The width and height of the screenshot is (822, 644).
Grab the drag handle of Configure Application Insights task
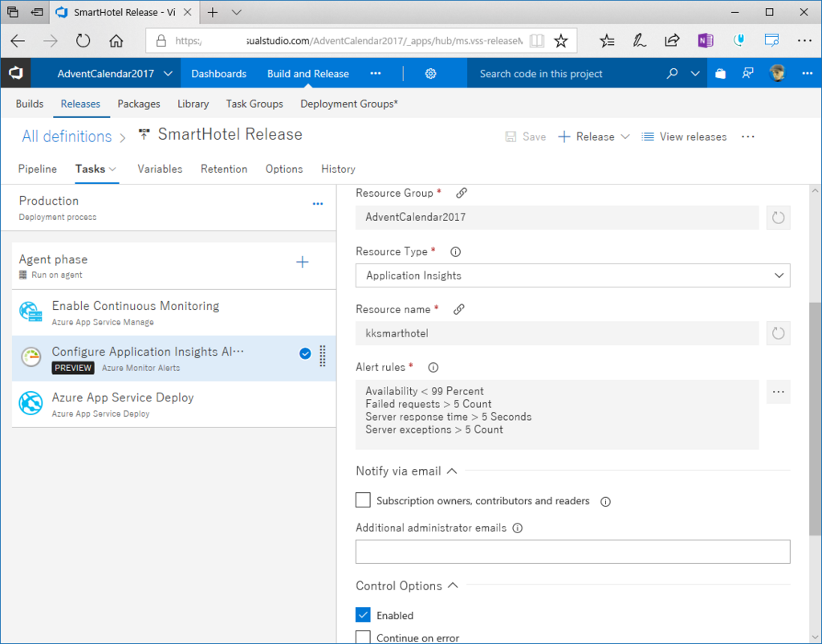pyautogui.click(x=323, y=356)
